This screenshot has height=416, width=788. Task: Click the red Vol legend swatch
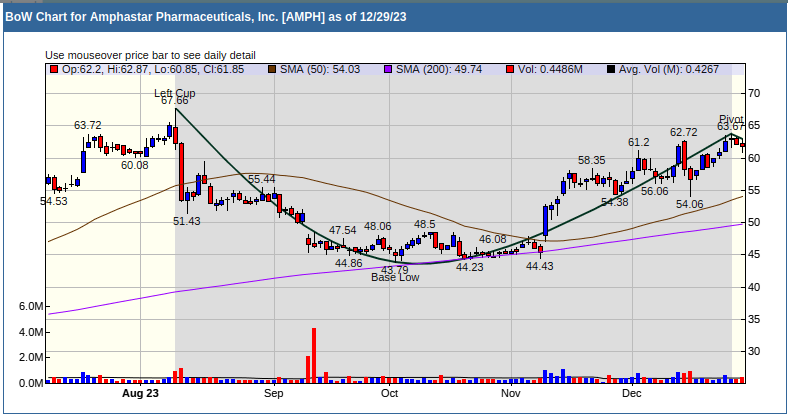tap(510, 69)
